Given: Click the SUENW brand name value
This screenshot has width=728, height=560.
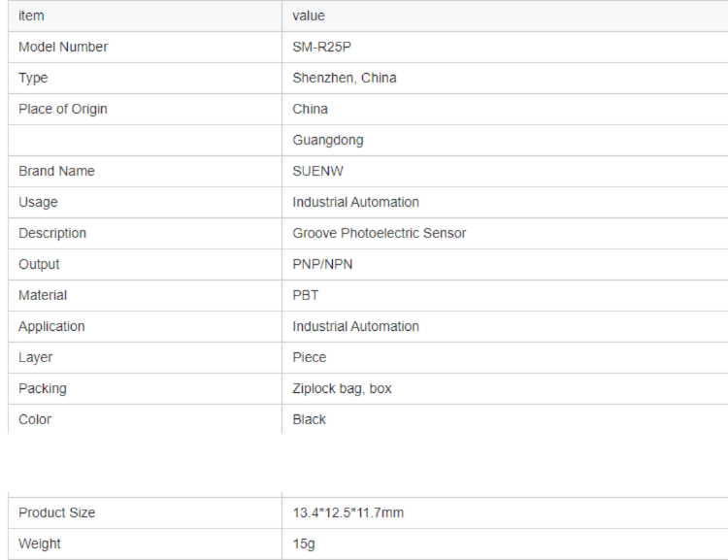Looking at the screenshot, I should (x=318, y=171).
